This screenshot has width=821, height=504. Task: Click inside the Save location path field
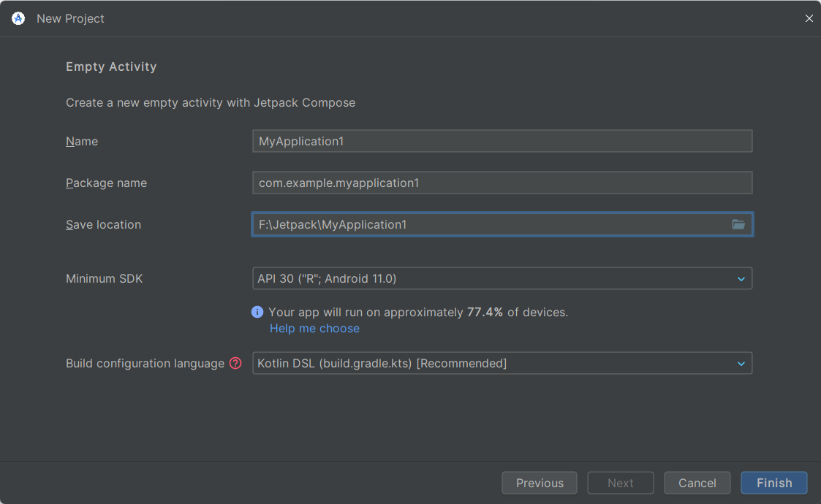click(x=490, y=224)
